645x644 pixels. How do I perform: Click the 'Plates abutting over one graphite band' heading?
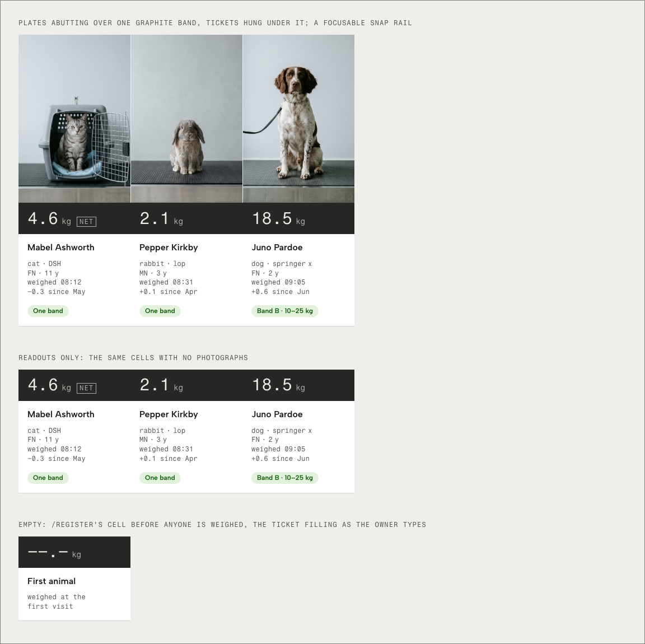click(215, 22)
